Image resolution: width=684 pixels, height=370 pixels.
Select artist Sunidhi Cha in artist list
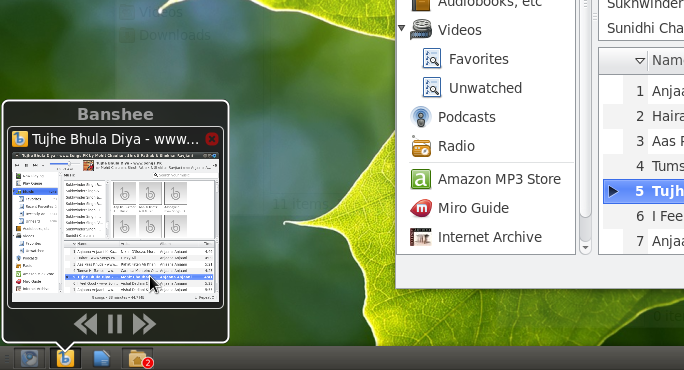(645, 28)
